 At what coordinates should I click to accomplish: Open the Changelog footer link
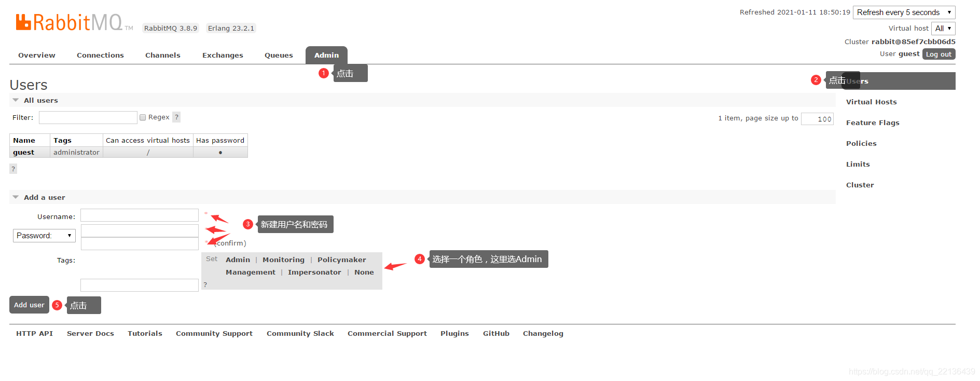tap(543, 333)
